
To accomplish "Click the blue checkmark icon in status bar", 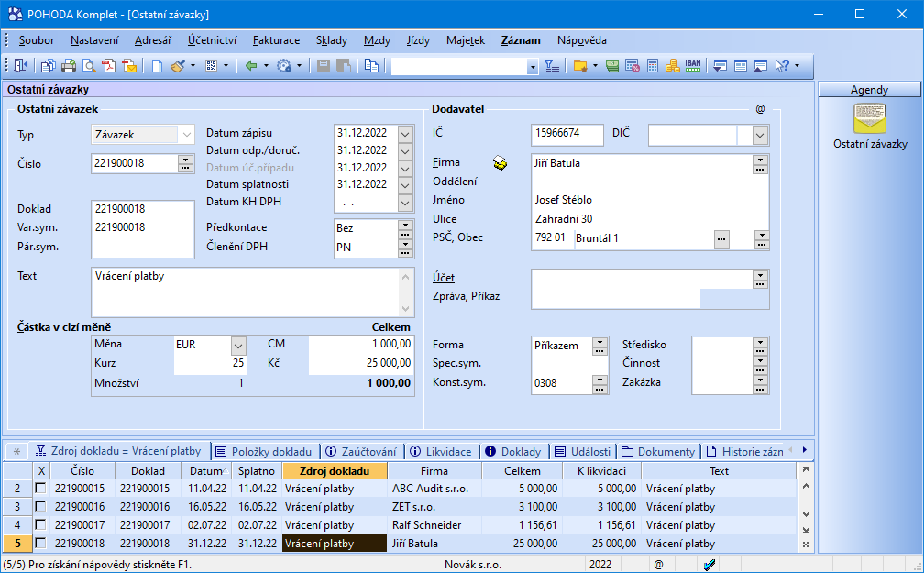I will pos(709,565).
